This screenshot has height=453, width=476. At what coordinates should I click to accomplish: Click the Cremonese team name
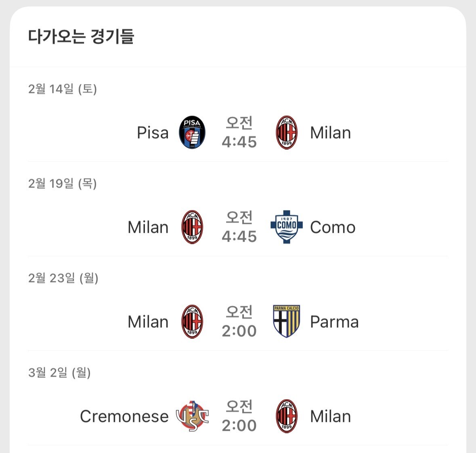124,416
